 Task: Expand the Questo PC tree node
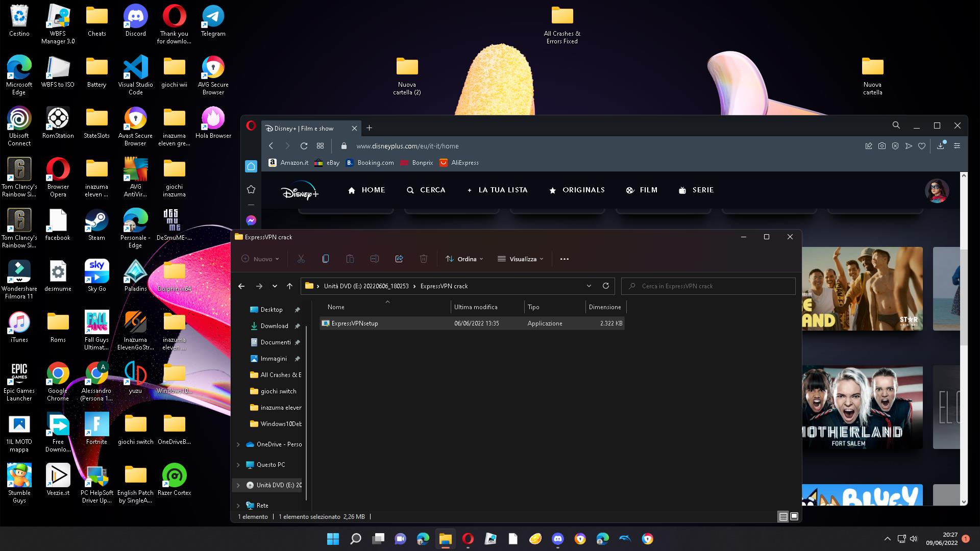coord(238,465)
